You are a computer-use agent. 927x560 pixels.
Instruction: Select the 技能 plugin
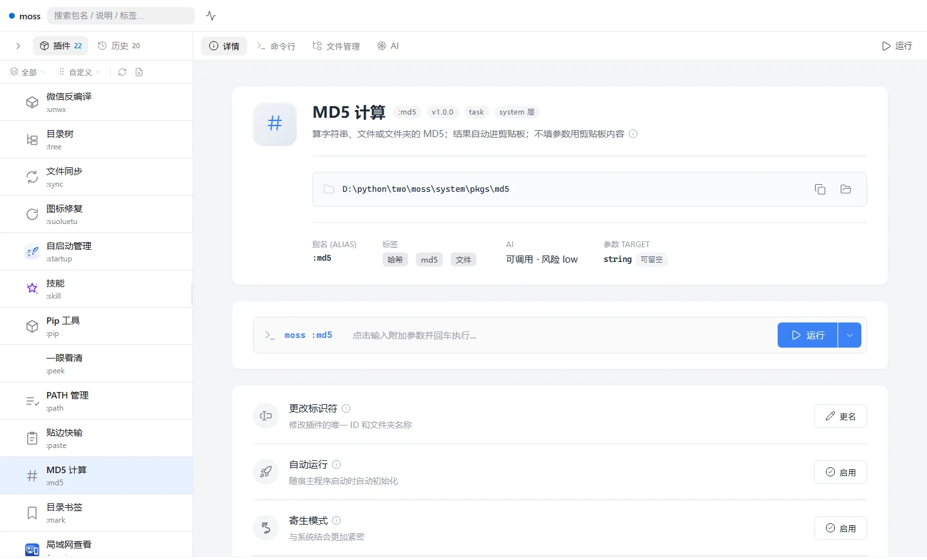point(97,289)
